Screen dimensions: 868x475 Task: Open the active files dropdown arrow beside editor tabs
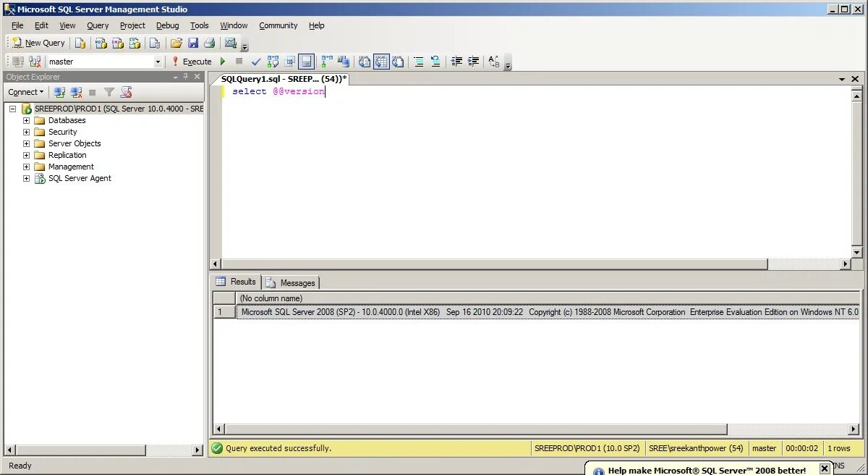842,79
